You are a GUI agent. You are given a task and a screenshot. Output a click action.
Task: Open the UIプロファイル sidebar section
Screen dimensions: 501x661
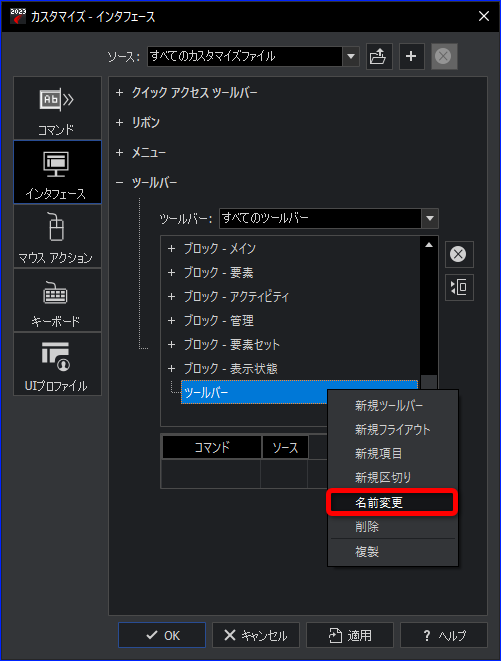pyautogui.click(x=57, y=364)
